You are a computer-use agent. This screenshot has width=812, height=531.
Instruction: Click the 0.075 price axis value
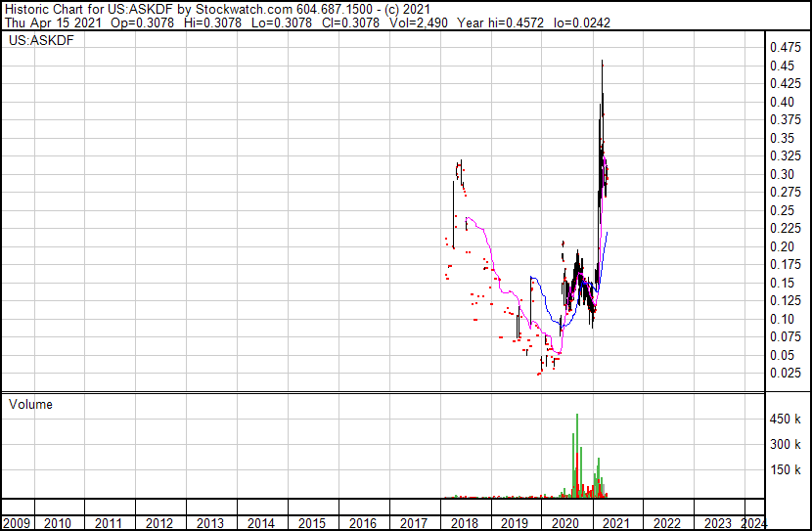(786, 337)
